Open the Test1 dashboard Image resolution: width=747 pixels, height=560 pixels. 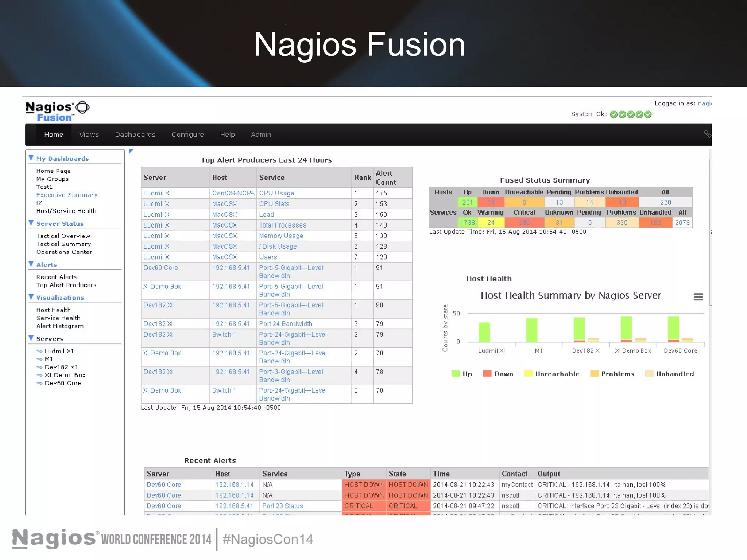click(x=44, y=187)
